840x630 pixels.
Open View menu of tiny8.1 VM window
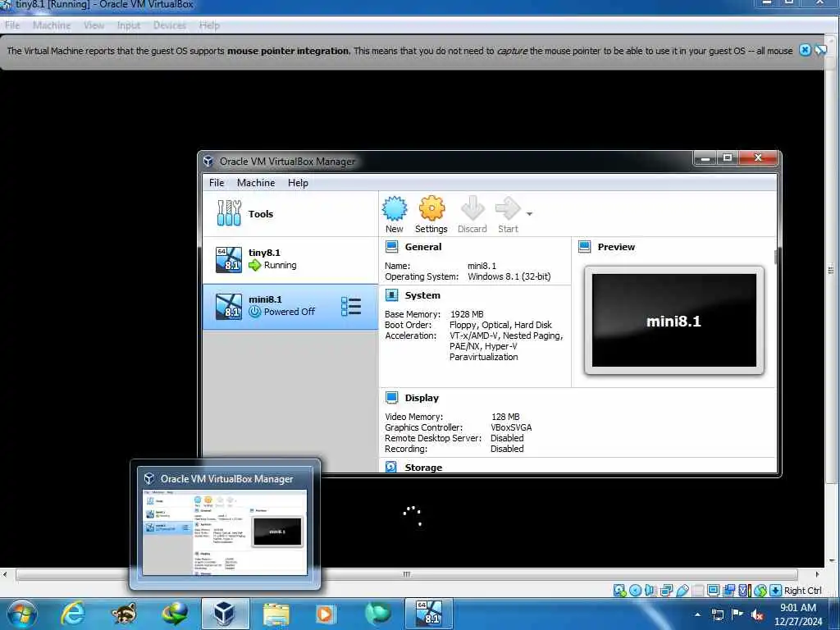click(94, 25)
